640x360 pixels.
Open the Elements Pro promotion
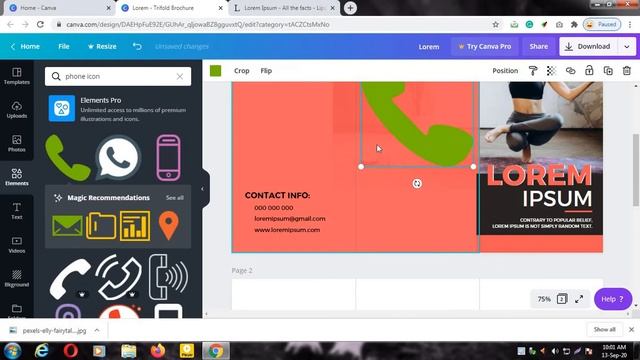tap(118, 109)
